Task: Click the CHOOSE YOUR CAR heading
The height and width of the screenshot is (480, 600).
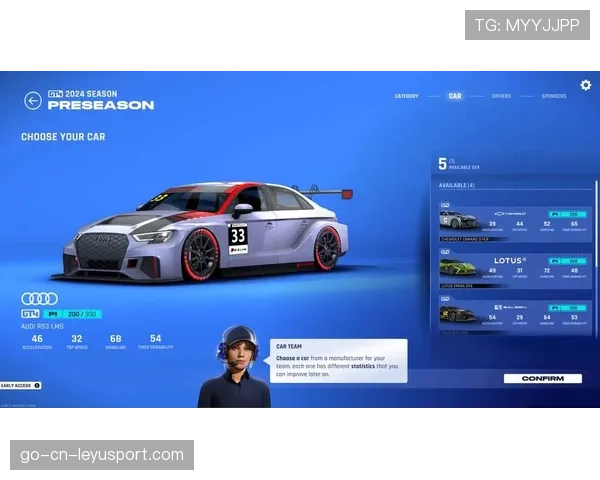Action: pyautogui.click(x=63, y=137)
